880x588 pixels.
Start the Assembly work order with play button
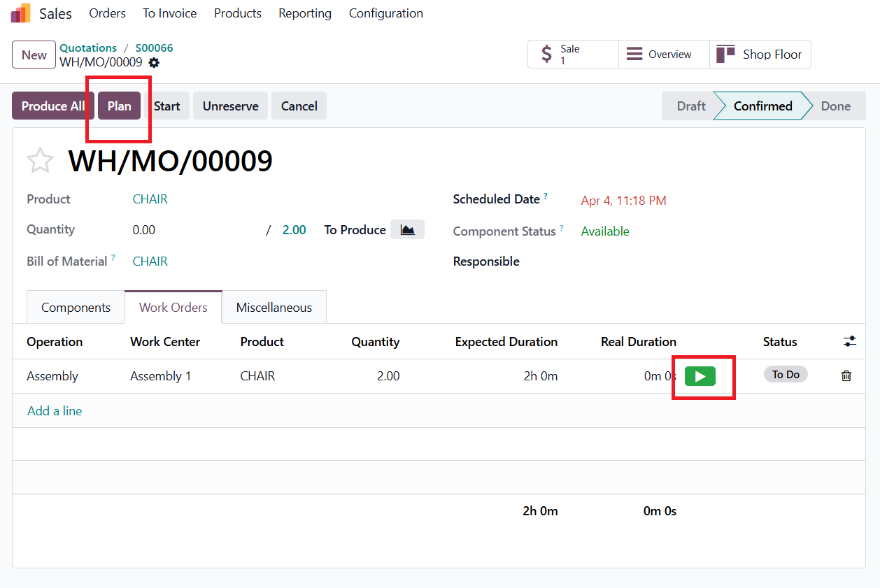[x=700, y=376]
